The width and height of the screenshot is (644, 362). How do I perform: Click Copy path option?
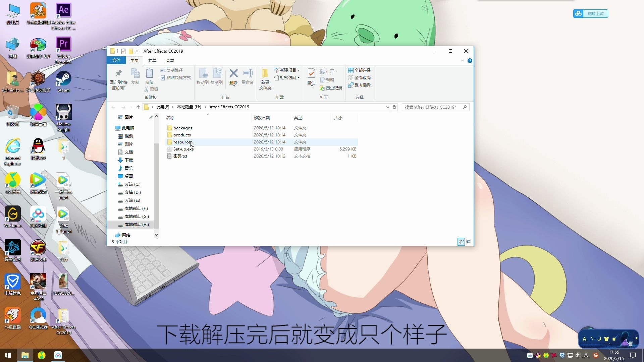click(172, 70)
